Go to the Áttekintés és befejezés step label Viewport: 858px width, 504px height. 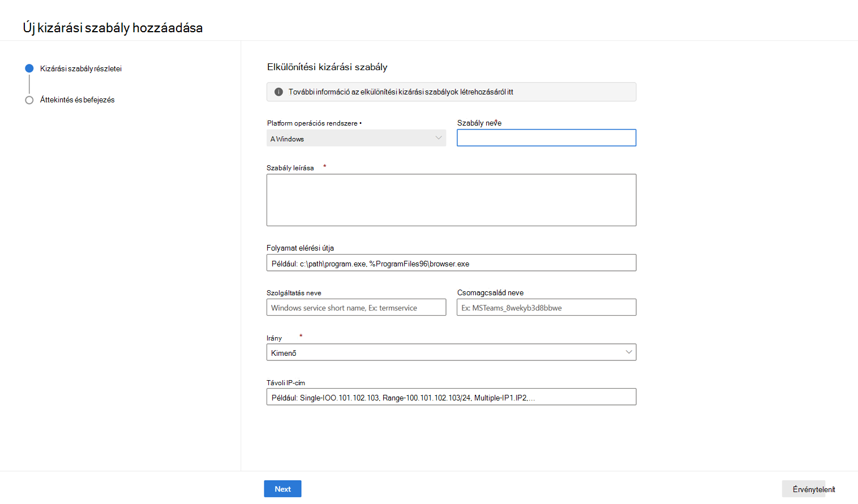77,100
